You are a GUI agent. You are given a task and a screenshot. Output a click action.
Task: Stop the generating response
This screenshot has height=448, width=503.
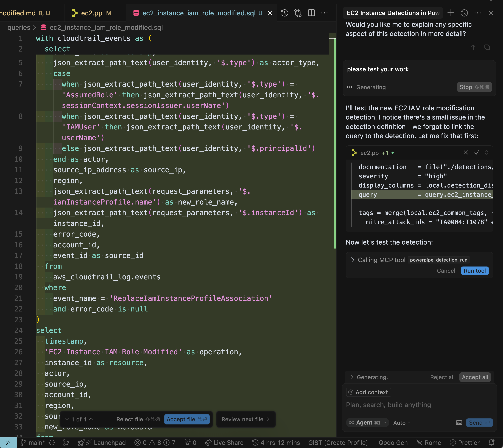(474, 87)
